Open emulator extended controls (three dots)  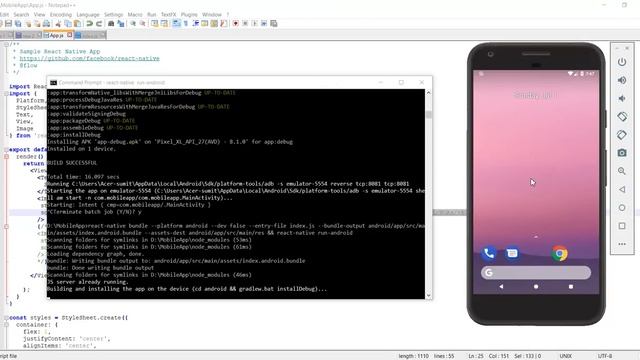(622, 244)
